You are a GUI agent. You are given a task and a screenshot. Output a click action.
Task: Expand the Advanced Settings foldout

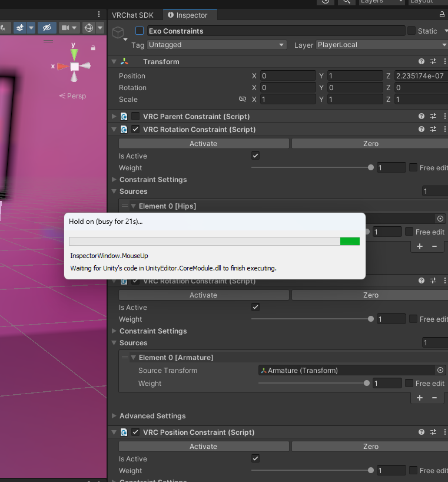tap(114, 416)
